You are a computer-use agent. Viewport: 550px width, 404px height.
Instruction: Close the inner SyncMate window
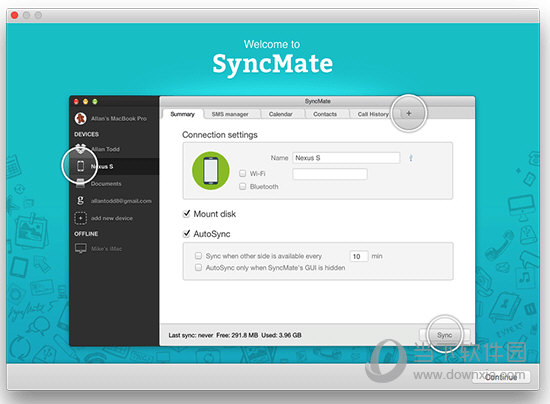tap(76, 102)
